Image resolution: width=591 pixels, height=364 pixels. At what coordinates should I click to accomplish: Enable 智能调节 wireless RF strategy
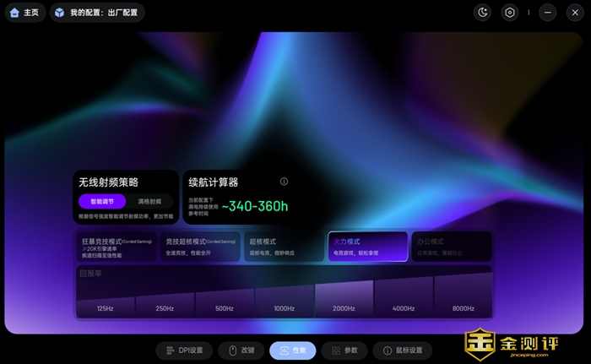[102, 202]
